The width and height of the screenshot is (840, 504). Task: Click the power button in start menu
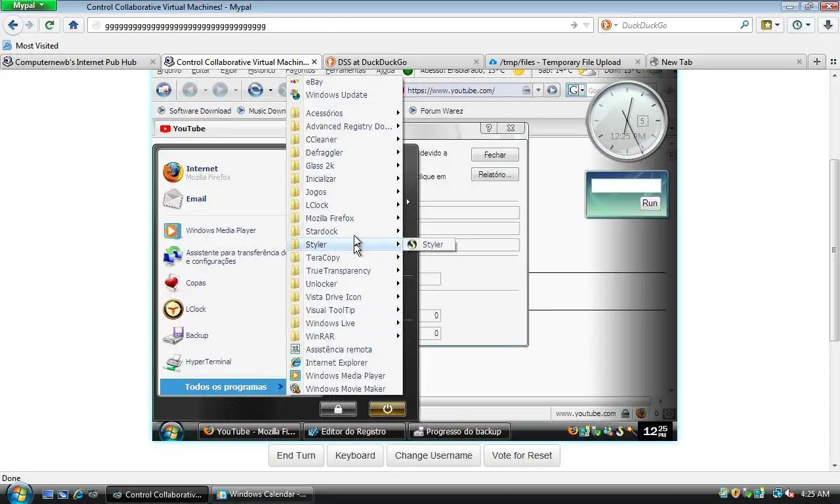click(387, 409)
